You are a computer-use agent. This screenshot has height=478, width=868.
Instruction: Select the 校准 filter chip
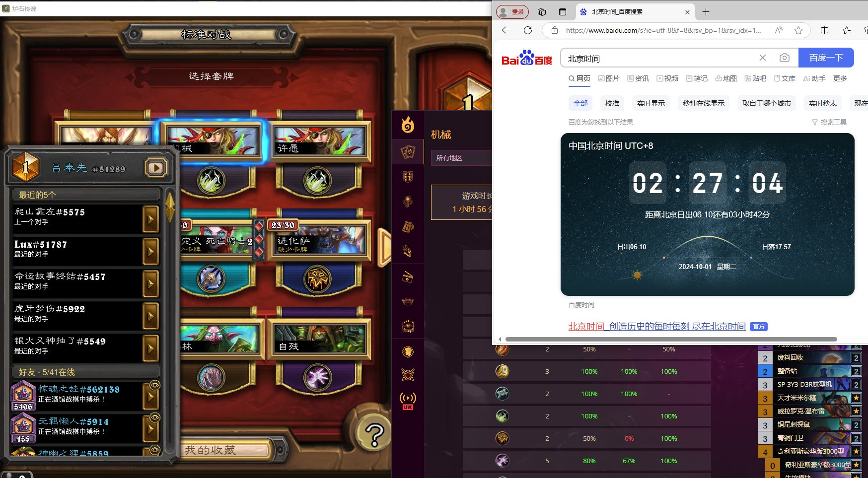(x=612, y=103)
